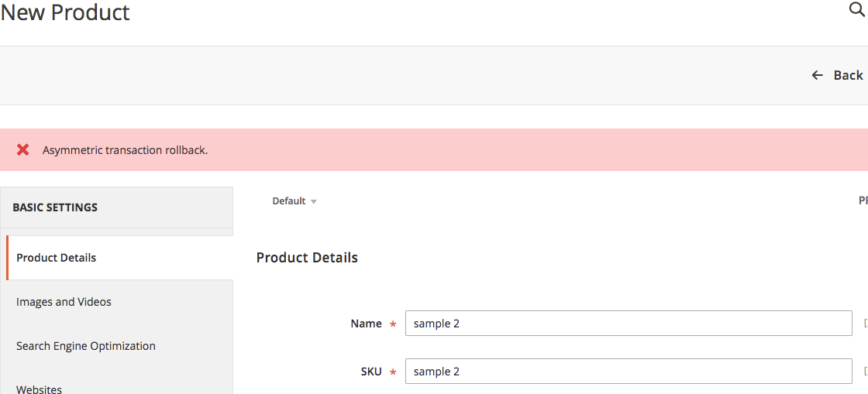Select the Product Details tab
868x394 pixels.
pyautogui.click(x=119, y=258)
